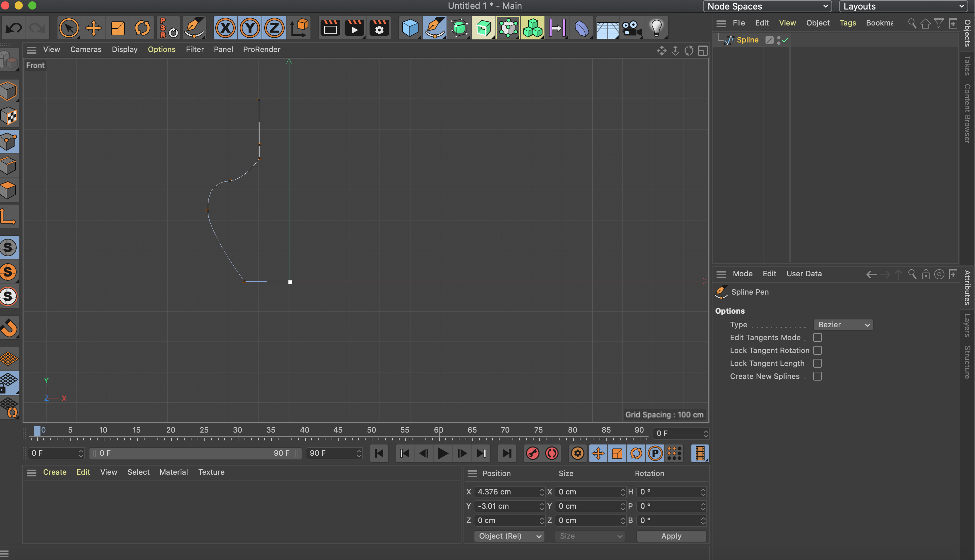Add a Cube primitive object

[x=409, y=28]
